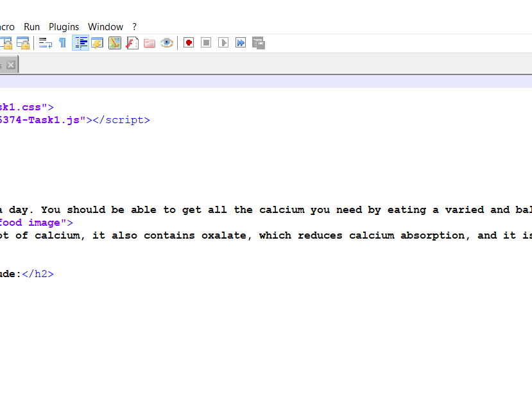This screenshot has height=399, width=532.
Task: Toggle synchronize horizontal scrolling icon
Action: pyautogui.click(x=23, y=43)
